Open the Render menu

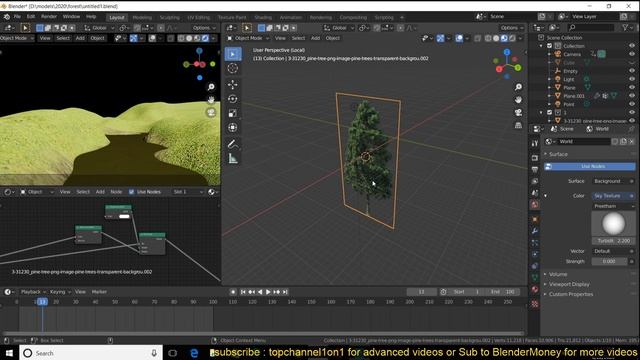point(49,17)
